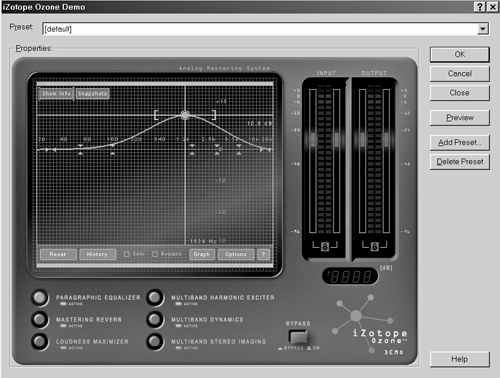Click the input gain lock icon
Screen dimensions: 500x378
tap(325, 246)
